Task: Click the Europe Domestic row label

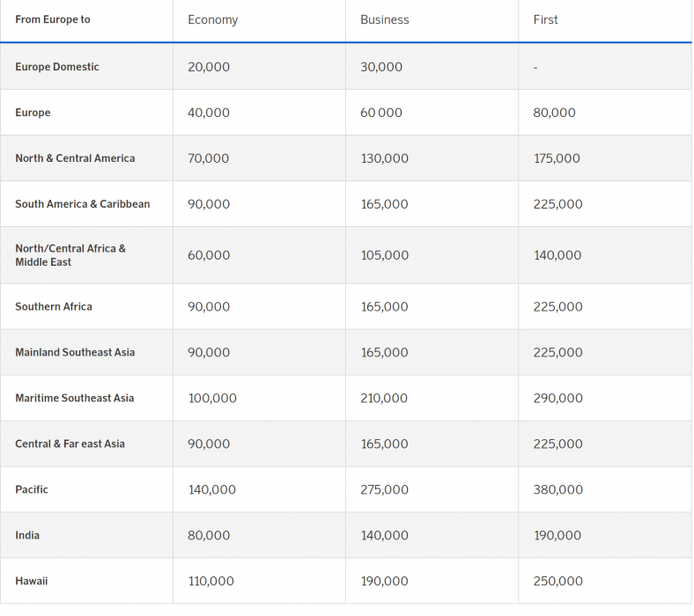Action: click(x=57, y=67)
